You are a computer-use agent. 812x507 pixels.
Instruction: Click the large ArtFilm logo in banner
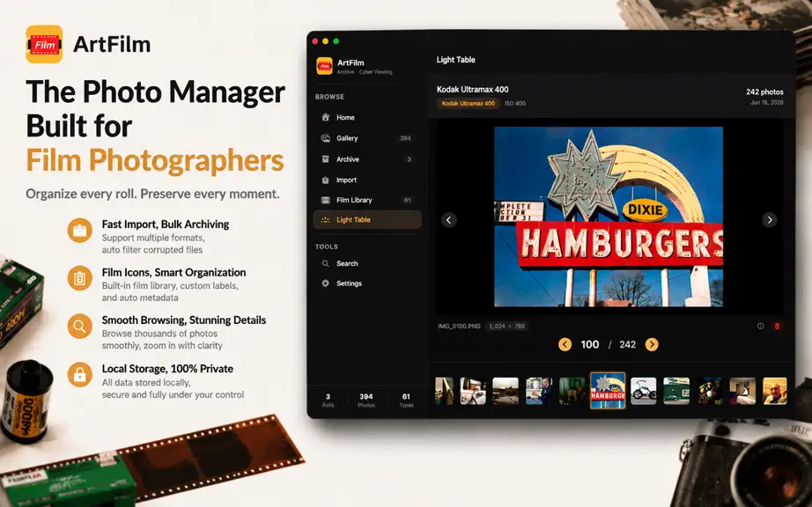[x=44, y=45]
